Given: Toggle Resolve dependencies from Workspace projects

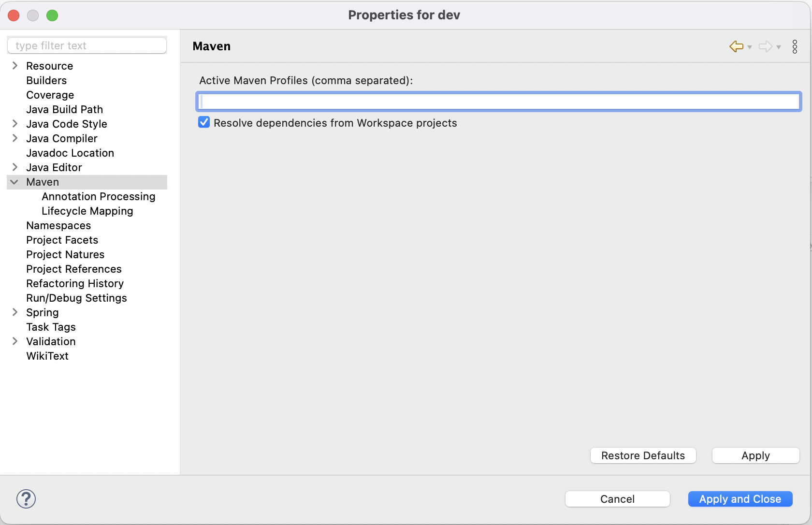Looking at the screenshot, I should click(x=204, y=122).
